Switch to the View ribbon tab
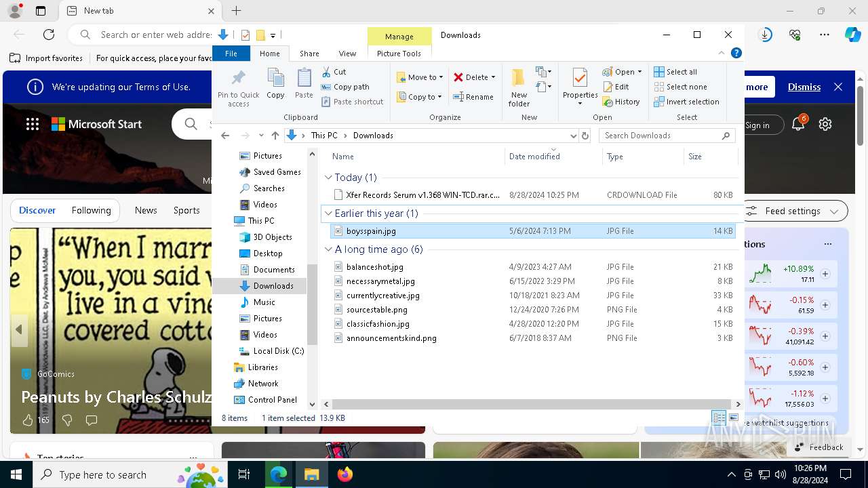868x488 pixels. [347, 54]
